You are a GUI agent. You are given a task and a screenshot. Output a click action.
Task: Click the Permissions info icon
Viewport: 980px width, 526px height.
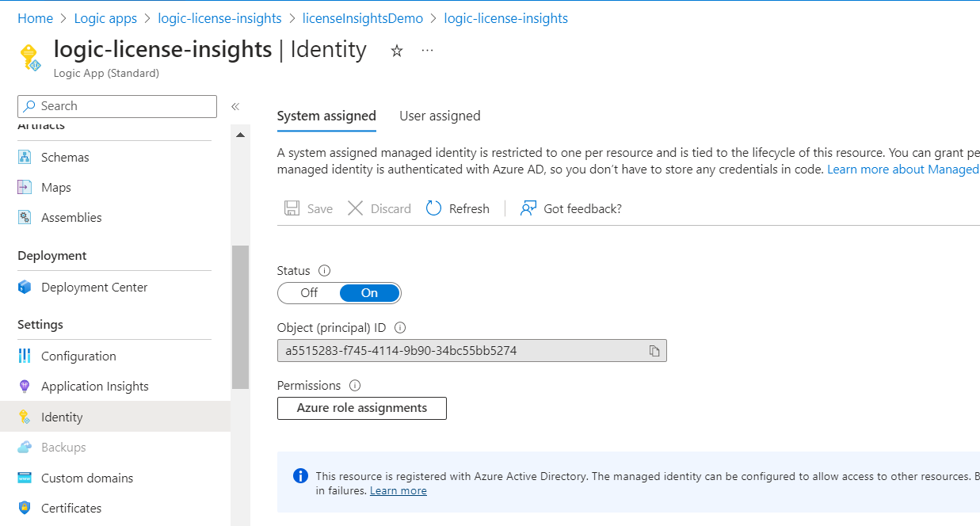point(355,386)
